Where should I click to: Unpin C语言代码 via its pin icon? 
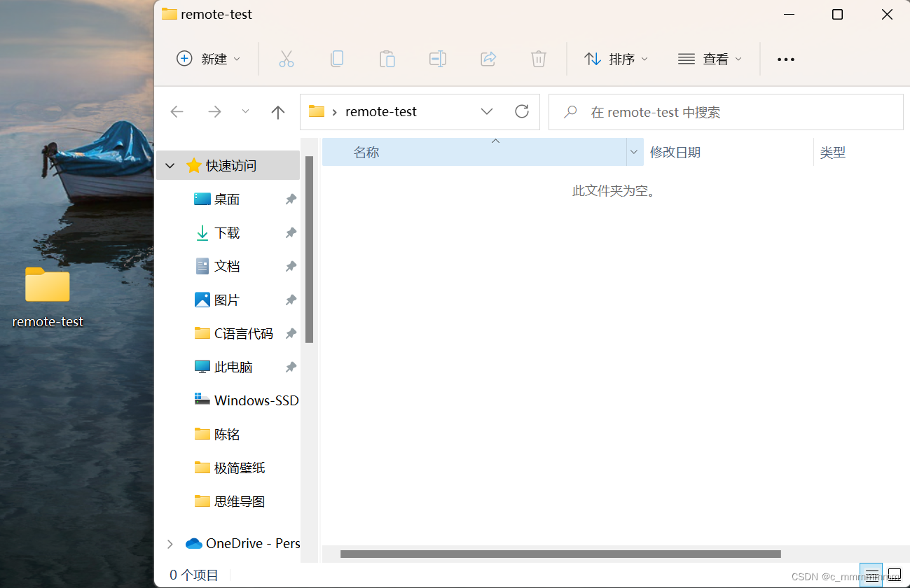[x=291, y=334]
